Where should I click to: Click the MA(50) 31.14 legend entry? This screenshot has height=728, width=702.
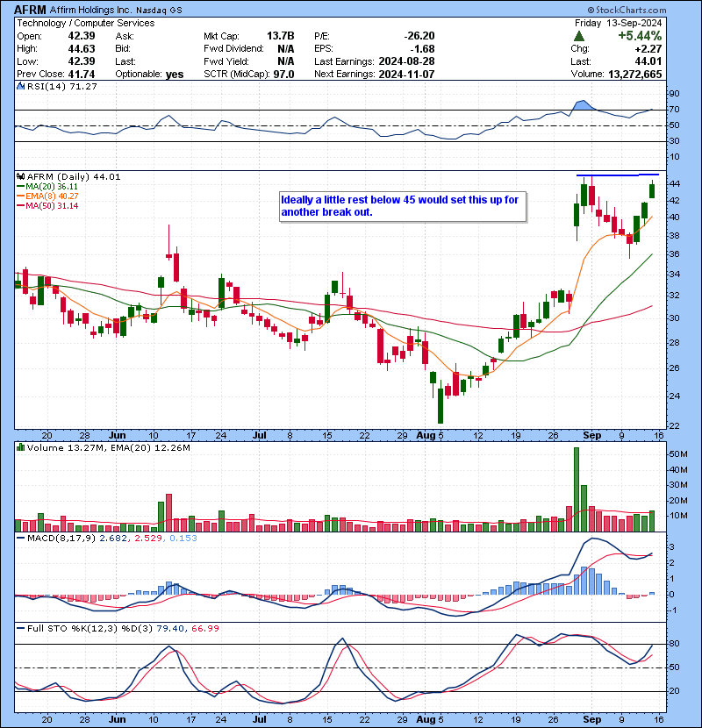[x=47, y=205]
